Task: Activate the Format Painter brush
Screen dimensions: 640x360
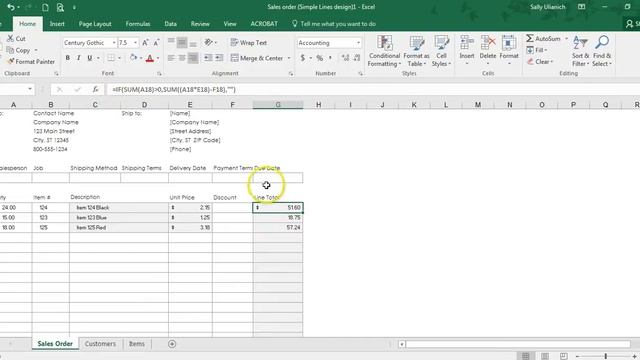Action: click(10, 62)
